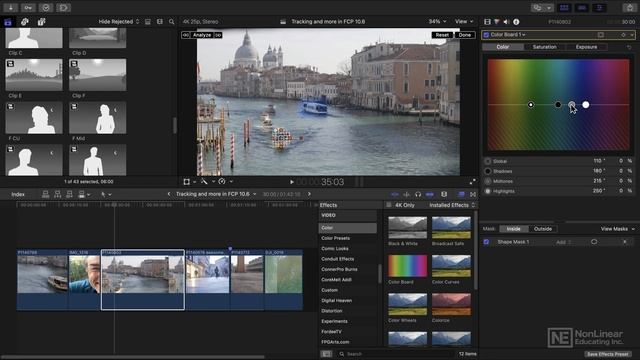
Task: Toggle the Shape Mask 1 checkbox
Action: 486,242
